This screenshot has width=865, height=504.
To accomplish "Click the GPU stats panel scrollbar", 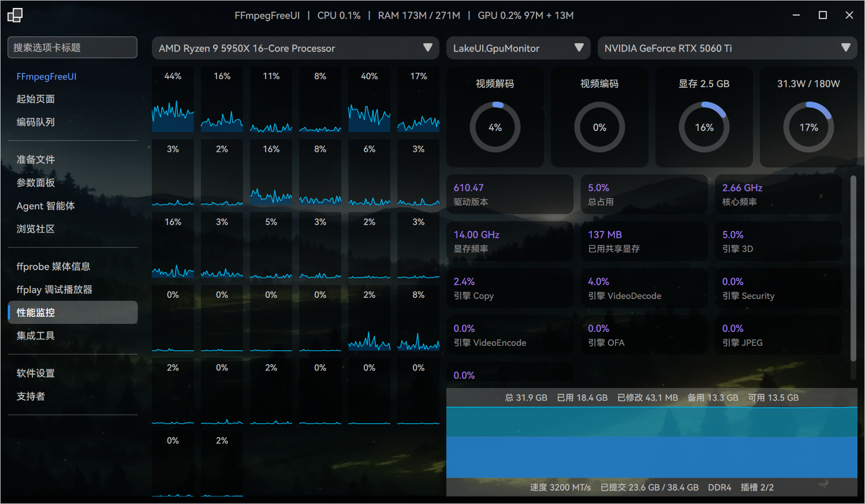I will [853, 268].
